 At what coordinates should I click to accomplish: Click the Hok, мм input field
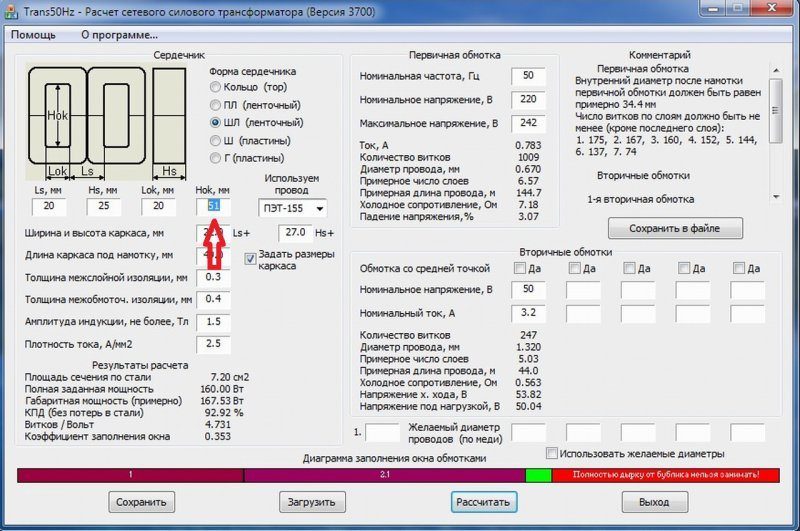pos(213,207)
